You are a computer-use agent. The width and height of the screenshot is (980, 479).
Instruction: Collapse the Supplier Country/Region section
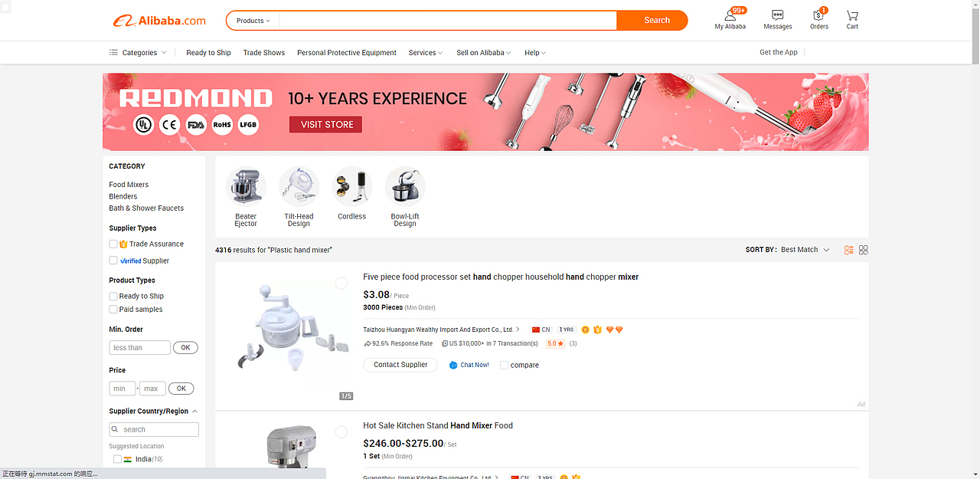tap(194, 412)
